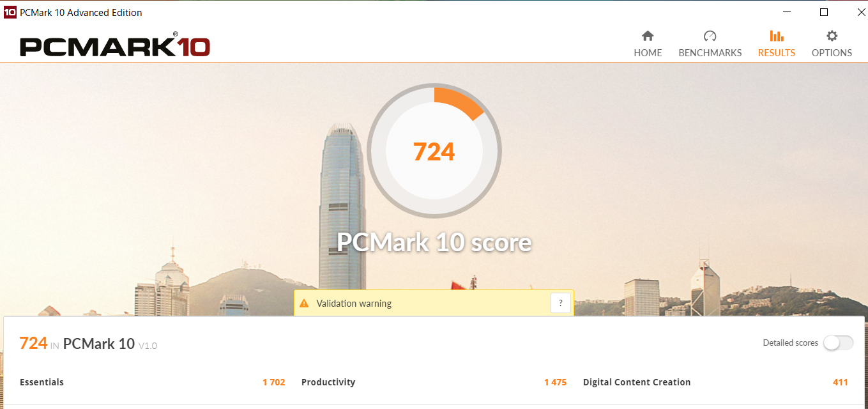Go to the HOME tab label

(648, 53)
